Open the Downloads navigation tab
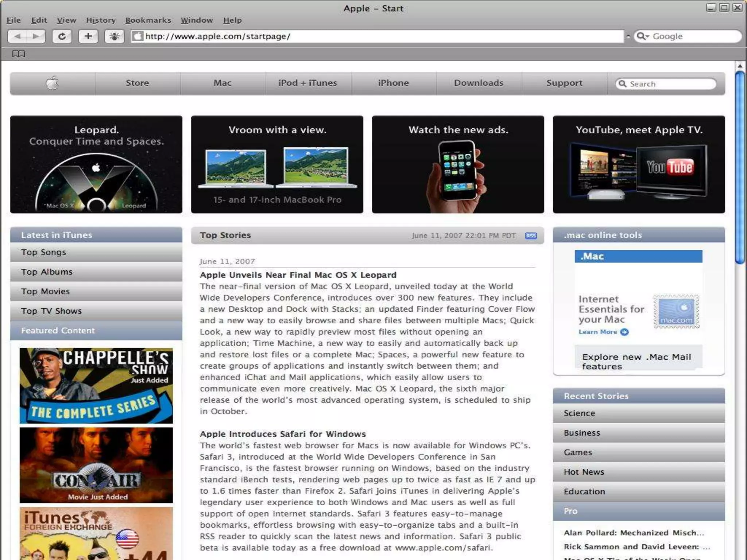 pyautogui.click(x=479, y=83)
